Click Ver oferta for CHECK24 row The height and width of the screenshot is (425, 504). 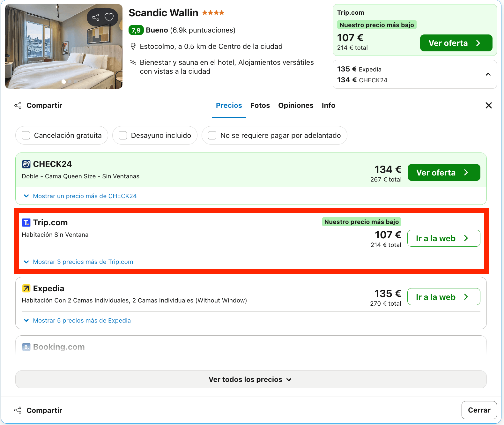(x=444, y=173)
